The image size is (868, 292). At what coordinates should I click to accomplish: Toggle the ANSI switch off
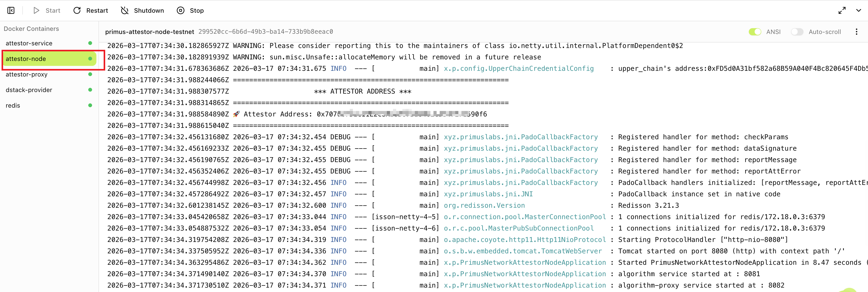point(755,32)
